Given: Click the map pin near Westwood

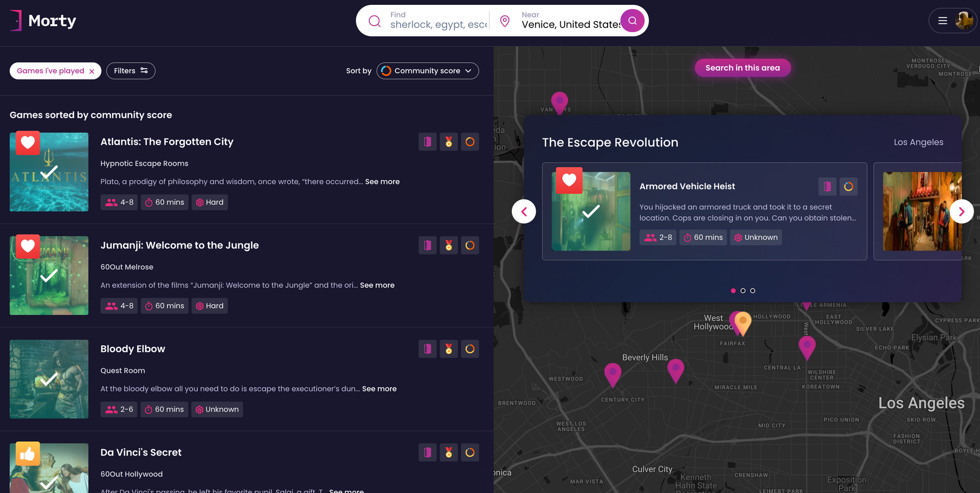Looking at the screenshot, I should (x=612, y=375).
